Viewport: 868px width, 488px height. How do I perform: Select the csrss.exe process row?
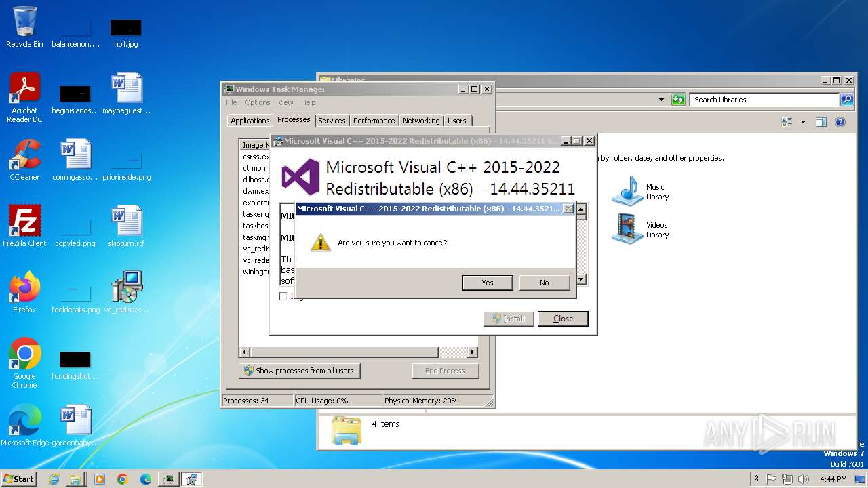[x=256, y=157]
